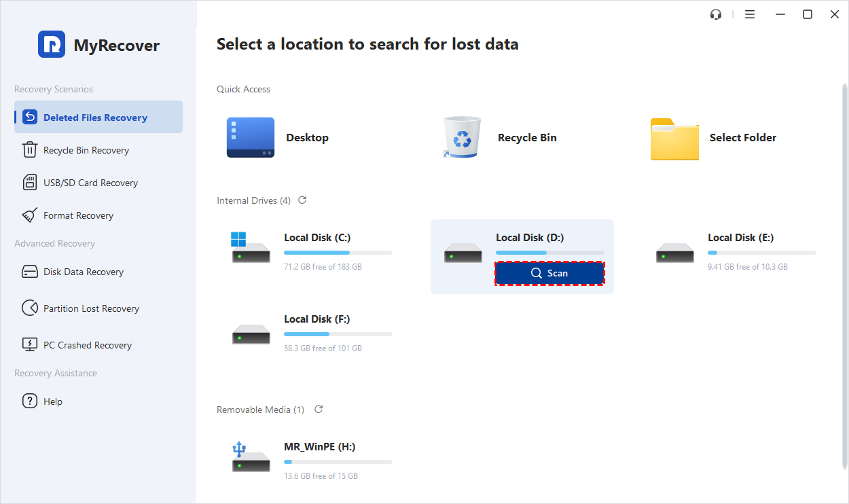Screen dimensions: 849x504
Task: Choose the Desktop quick access location
Action: 251,138
